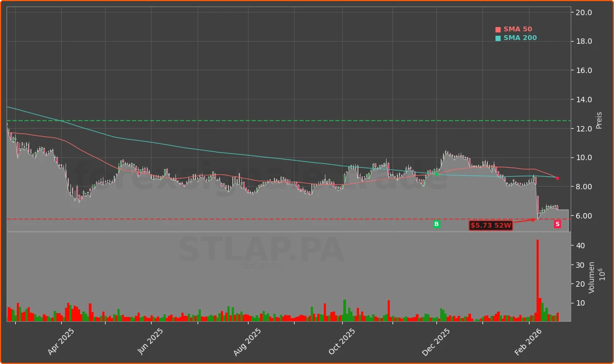Expand the $5.73 52W low label

pyautogui.click(x=489, y=226)
